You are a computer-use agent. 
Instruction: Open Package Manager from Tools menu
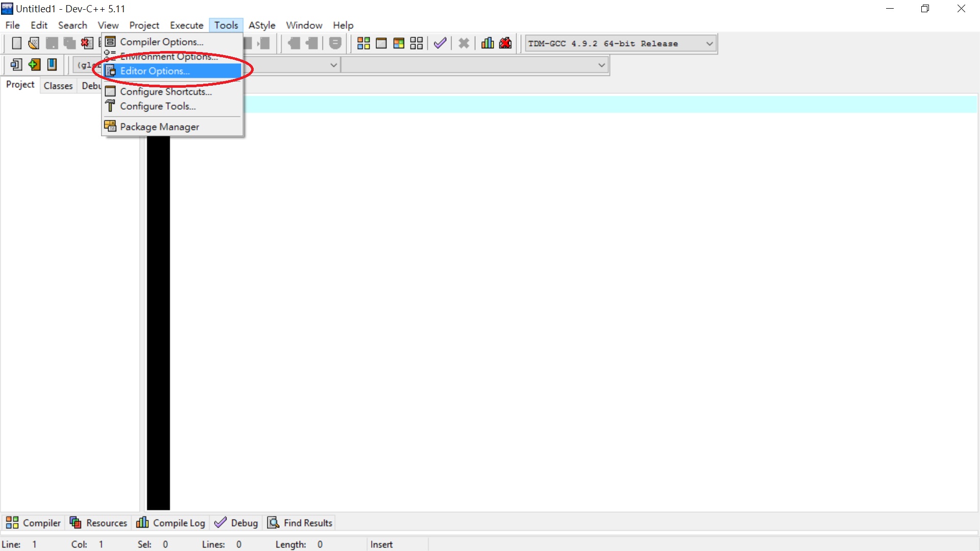(159, 127)
